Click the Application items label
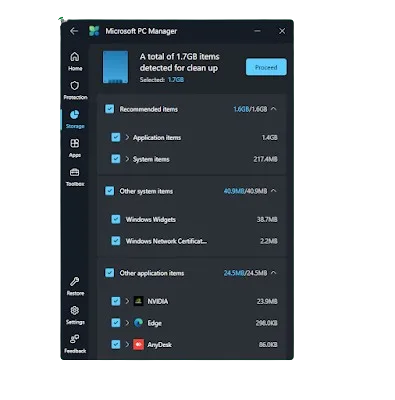 click(157, 137)
